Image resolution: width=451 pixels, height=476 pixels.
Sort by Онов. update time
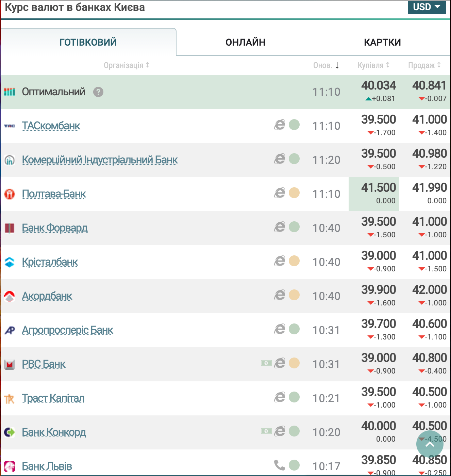[326, 65]
